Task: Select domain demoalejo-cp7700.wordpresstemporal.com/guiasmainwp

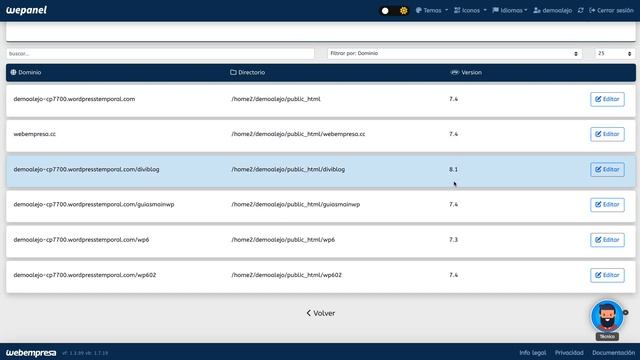Action: click(94, 204)
